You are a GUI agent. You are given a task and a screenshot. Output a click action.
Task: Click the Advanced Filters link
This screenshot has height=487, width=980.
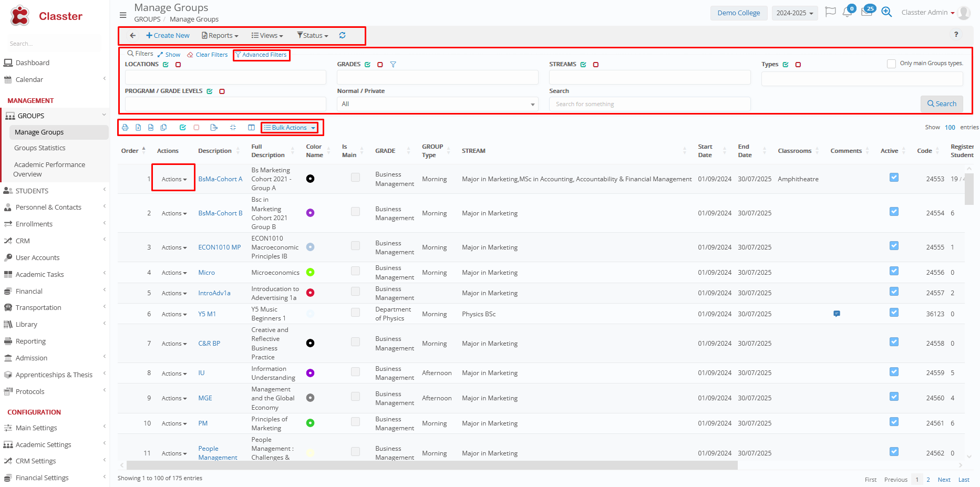point(261,55)
